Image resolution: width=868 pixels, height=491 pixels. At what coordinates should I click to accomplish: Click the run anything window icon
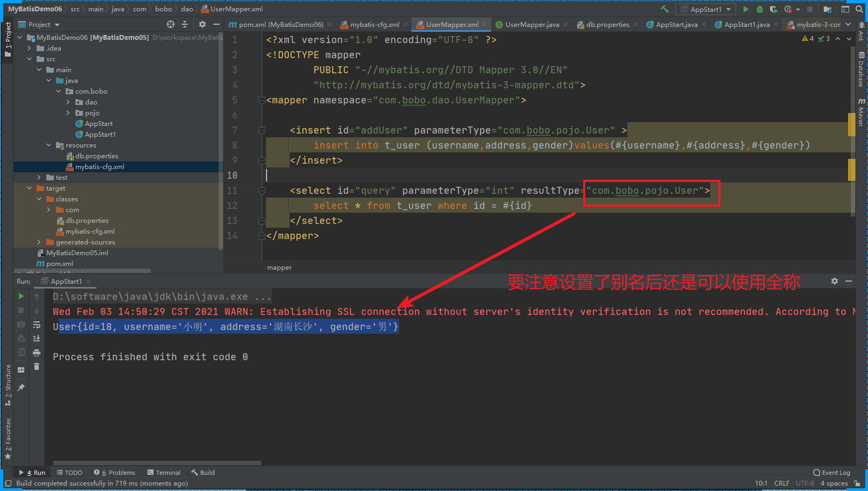[x=845, y=9]
